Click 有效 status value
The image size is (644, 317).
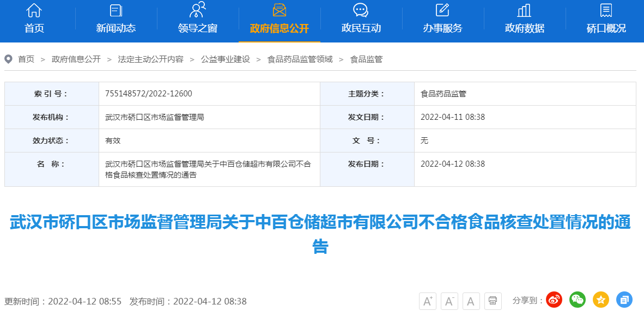113,141
